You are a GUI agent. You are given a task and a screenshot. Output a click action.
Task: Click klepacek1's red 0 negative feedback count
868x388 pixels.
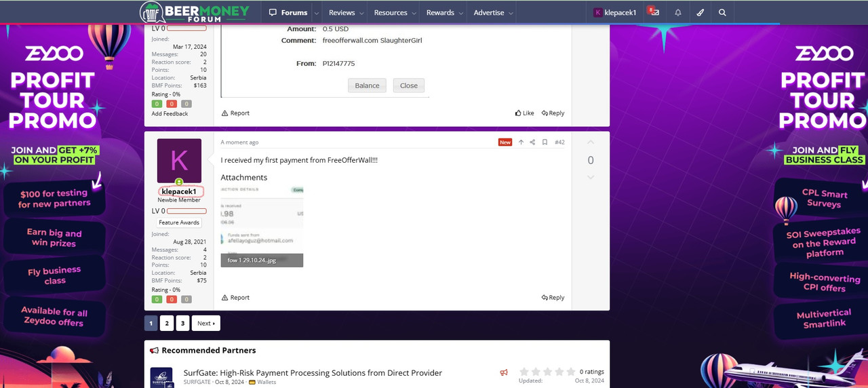[172, 299]
